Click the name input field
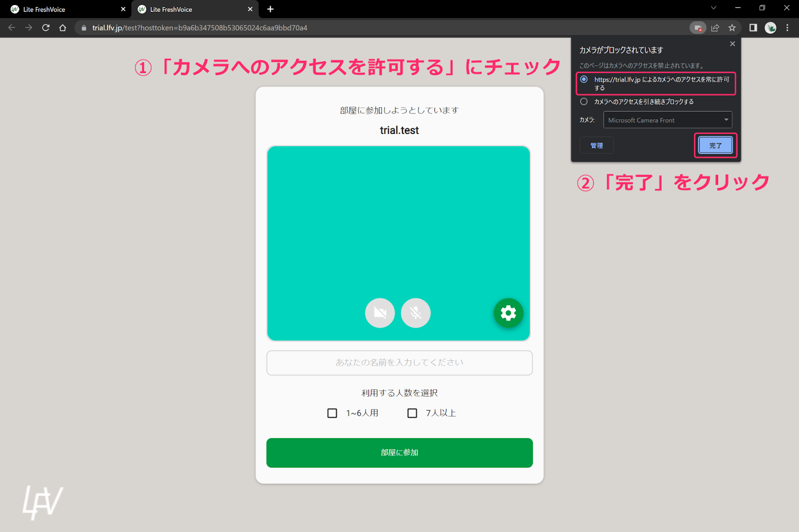The height and width of the screenshot is (532, 799). click(399, 363)
